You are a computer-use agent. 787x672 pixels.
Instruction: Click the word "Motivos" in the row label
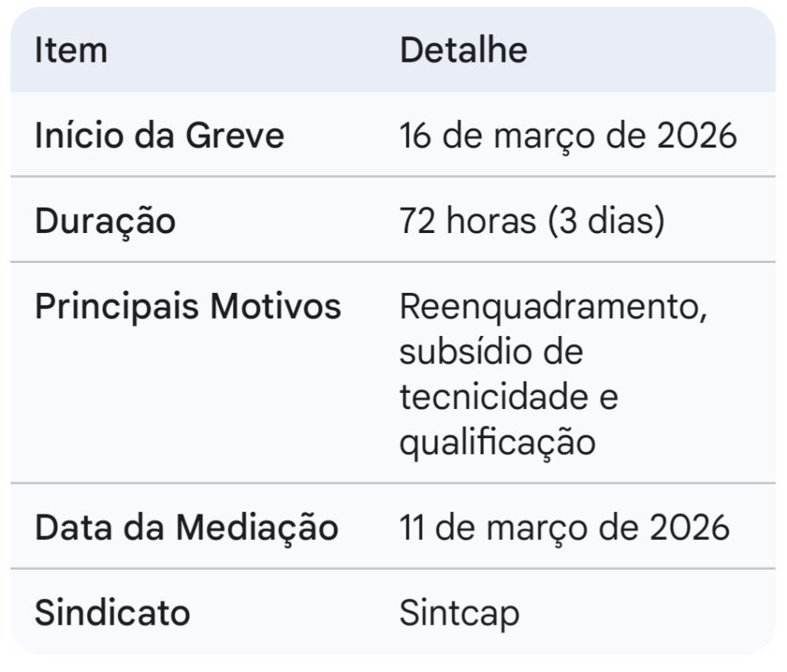coord(276,306)
